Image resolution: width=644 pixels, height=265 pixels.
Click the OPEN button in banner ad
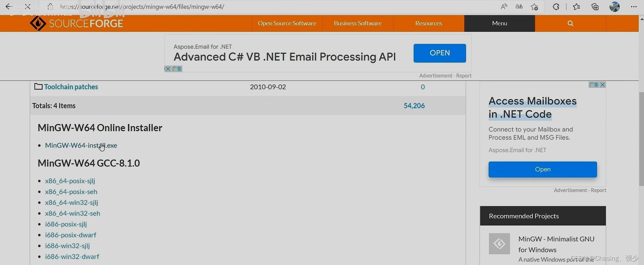tap(440, 53)
